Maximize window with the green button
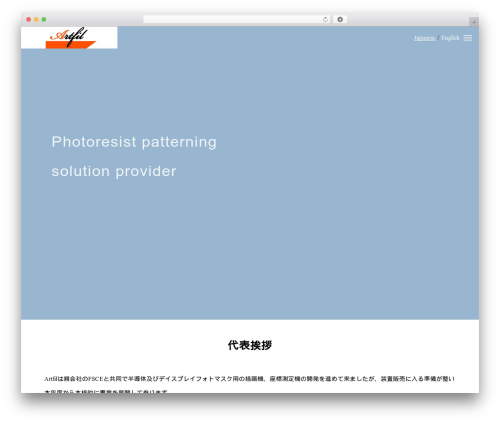This screenshot has width=500, height=423. point(44,19)
